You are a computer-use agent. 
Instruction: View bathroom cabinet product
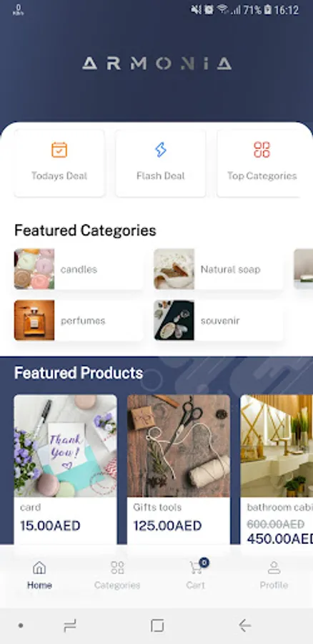tap(277, 469)
